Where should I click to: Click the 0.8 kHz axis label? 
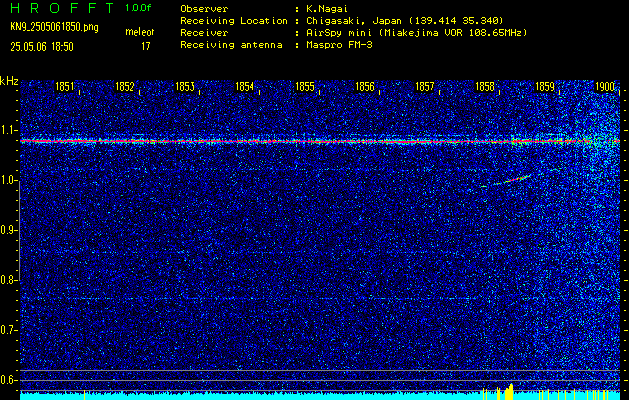click(7, 280)
